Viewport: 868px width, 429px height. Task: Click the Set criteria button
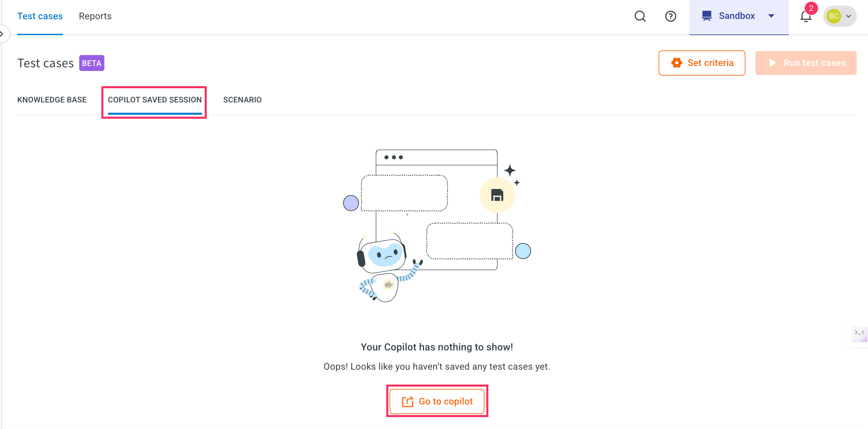[702, 63]
